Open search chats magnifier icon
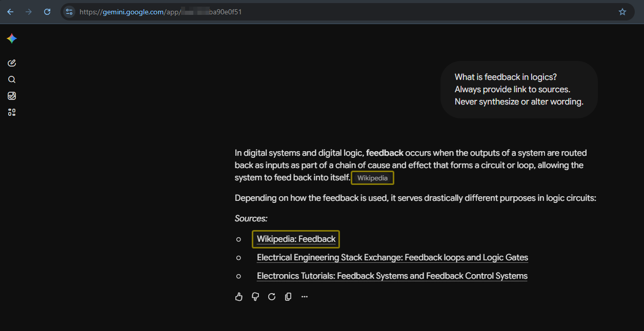 12,79
